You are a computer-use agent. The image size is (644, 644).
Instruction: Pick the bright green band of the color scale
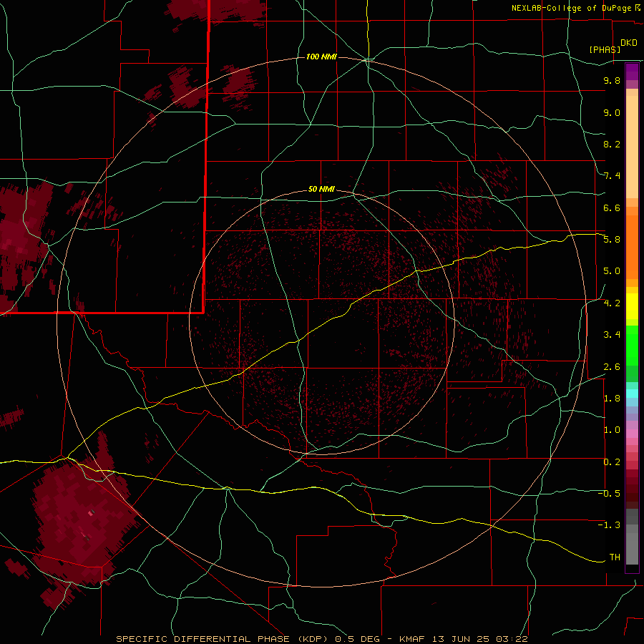click(x=632, y=345)
